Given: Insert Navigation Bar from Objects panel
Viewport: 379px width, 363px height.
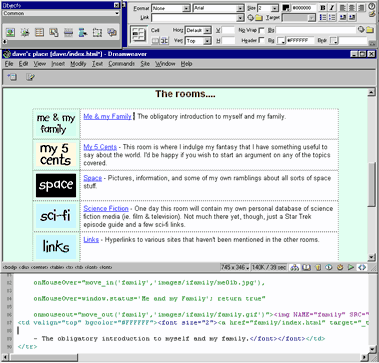Looking at the screenshot, I should tap(83, 32).
